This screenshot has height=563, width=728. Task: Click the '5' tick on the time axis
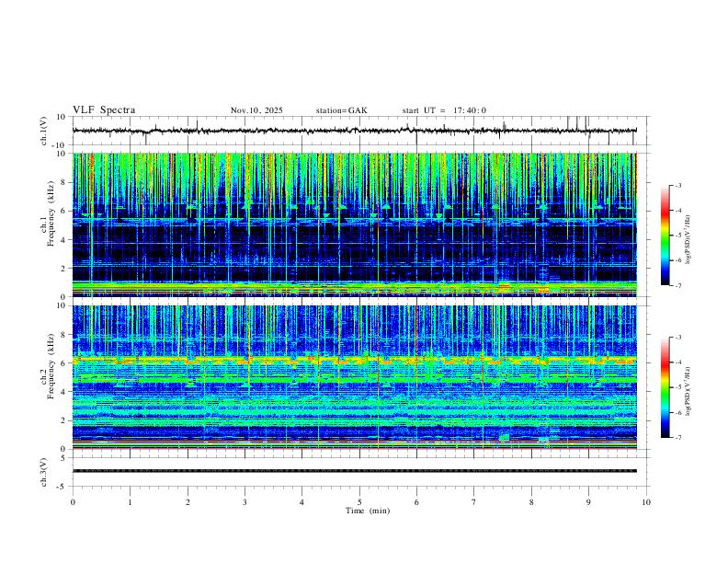[359, 502]
